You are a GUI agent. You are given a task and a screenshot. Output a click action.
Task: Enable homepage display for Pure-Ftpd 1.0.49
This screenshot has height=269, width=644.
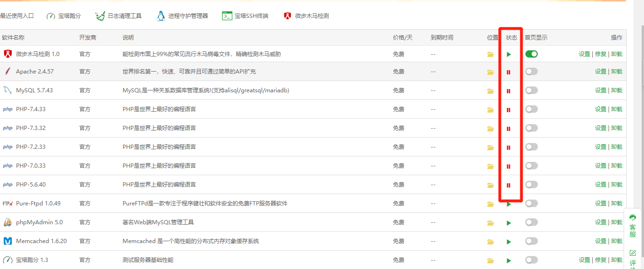click(532, 204)
